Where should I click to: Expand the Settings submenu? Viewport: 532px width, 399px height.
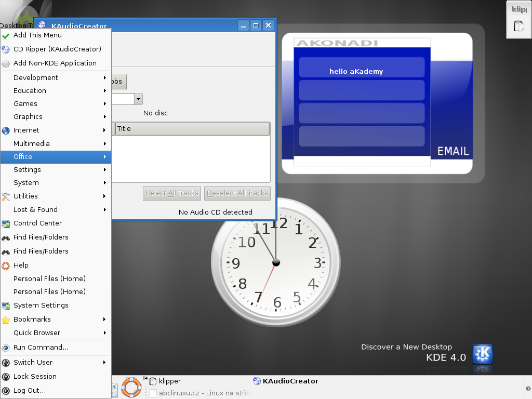pos(56,170)
